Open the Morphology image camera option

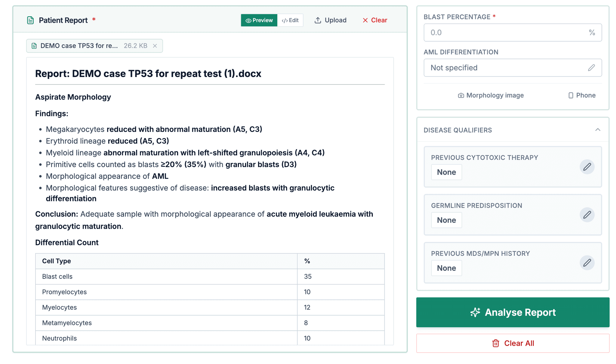[x=491, y=95]
